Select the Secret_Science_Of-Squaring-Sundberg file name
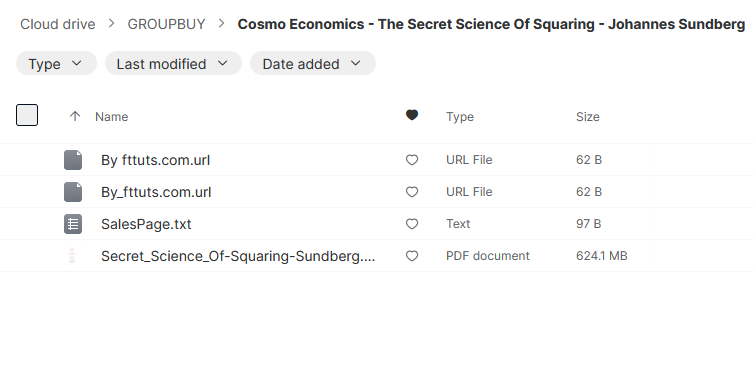This screenshot has width=754, height=385. tap(238, 256)
